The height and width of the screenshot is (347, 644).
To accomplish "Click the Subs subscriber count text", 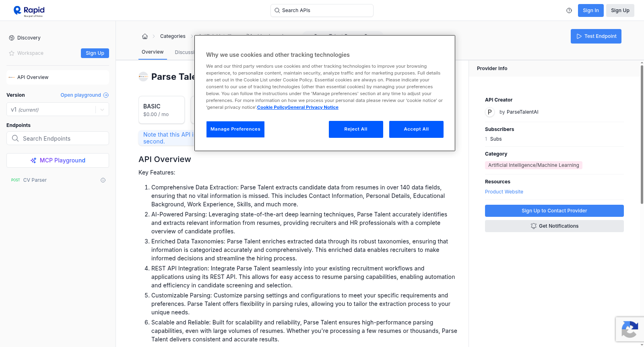I will [x=493, y=139].
